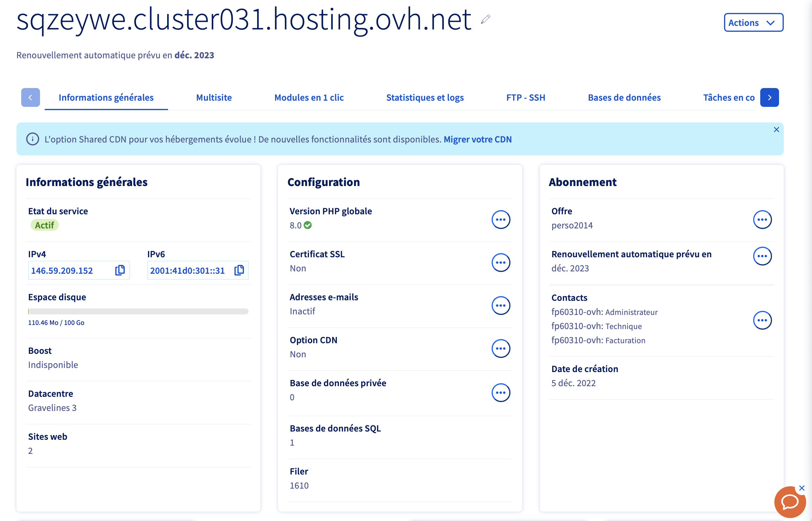The image size is (812, 521).
Task: Dismiss the Shared CDN info banner
Action: pos(776,130)
